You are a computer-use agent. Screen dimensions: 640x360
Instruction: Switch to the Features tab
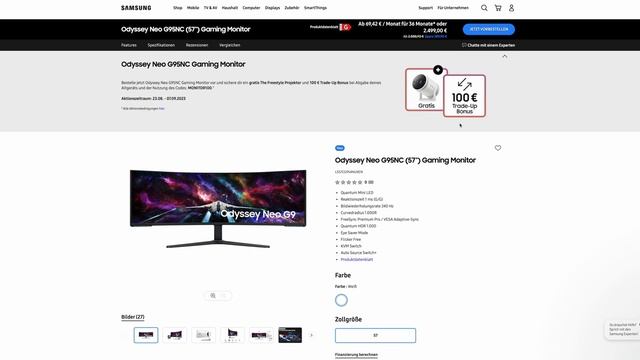point(129,45)
